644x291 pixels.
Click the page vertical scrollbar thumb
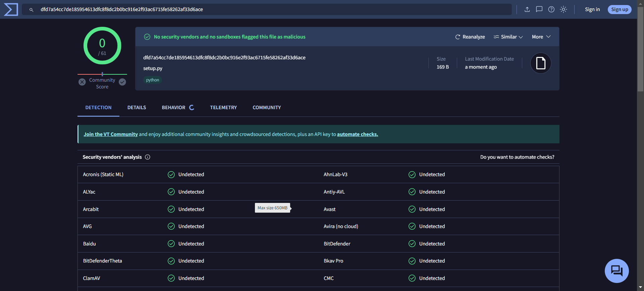point(641,49)
